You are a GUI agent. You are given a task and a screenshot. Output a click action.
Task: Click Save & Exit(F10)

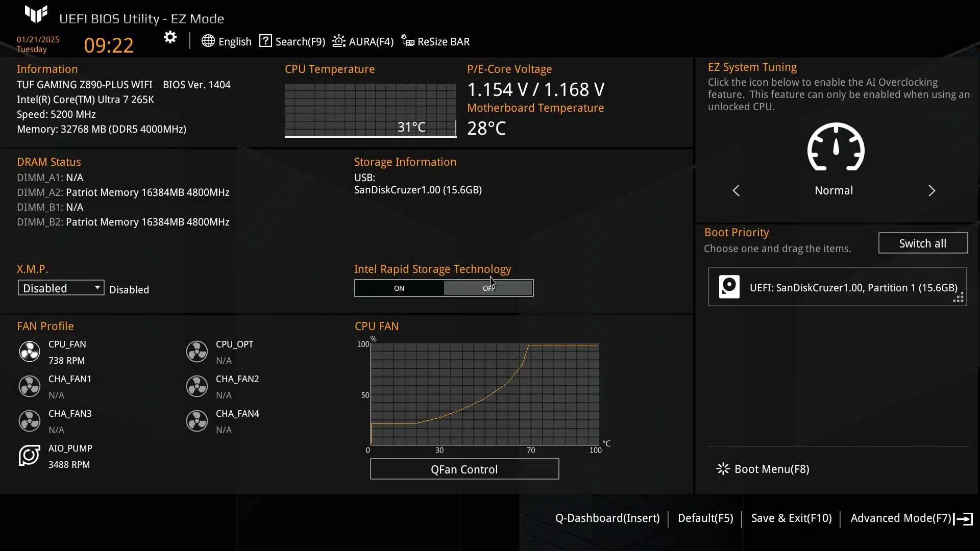792,518
